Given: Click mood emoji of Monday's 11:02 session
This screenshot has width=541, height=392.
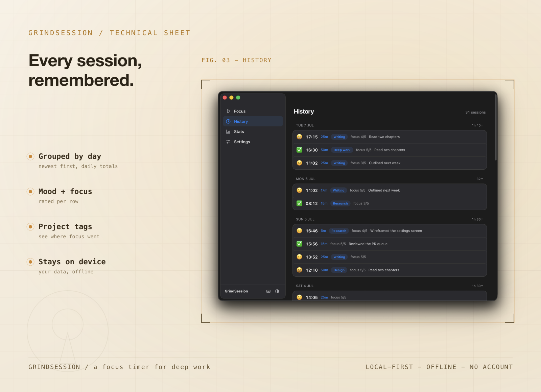Looking at the screenshot, I should click(x=299, y=190).
